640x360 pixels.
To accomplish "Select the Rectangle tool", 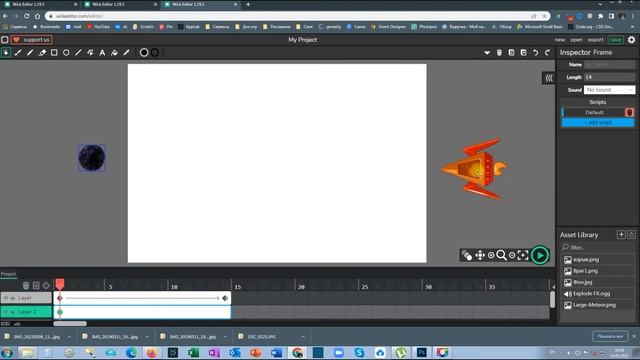I will pos(54,53).
